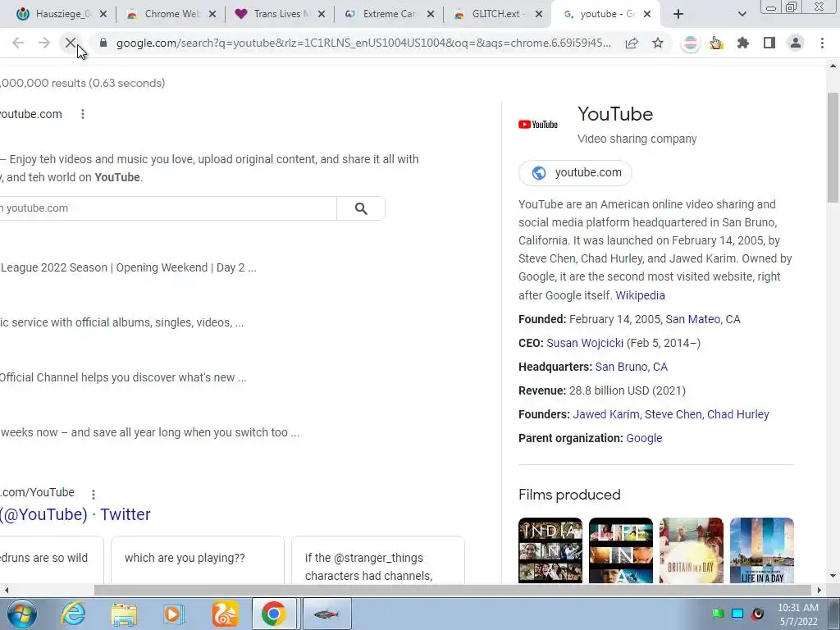This screenshot has width=840, height=630.
Task: Open the new tab plus button
Action: click(x=678, y=14)
